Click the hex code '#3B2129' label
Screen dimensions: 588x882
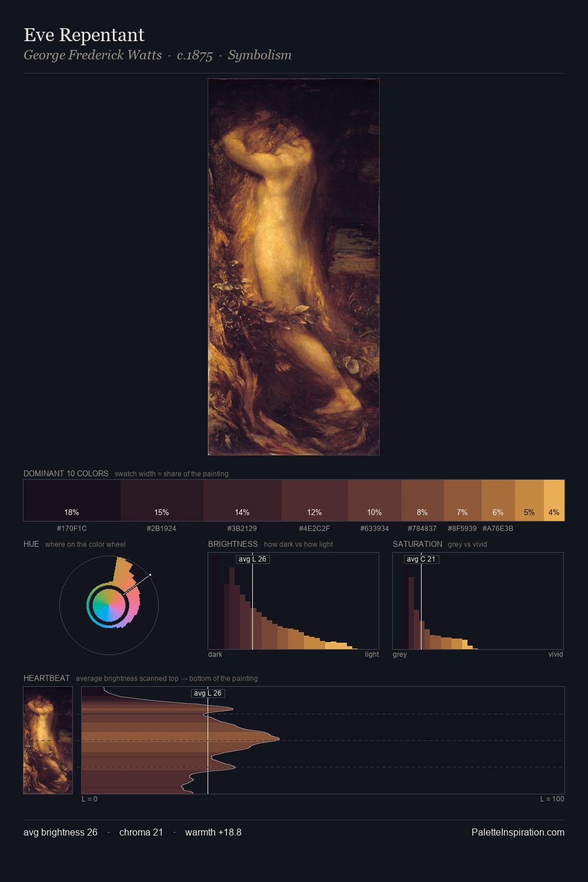[x=242, y=529]
